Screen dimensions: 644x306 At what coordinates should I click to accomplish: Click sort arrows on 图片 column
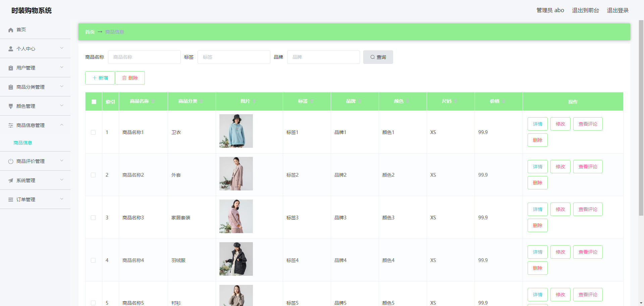point(254,101)
